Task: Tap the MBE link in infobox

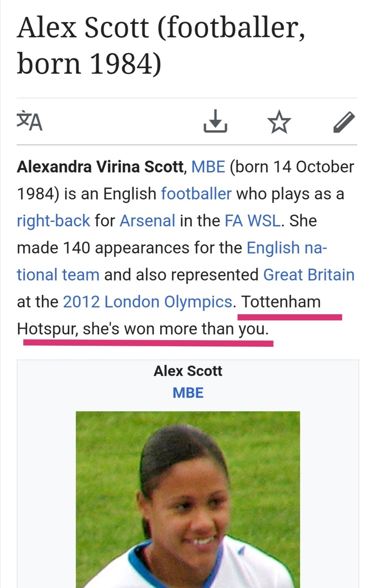Action: tap(188, 393)
